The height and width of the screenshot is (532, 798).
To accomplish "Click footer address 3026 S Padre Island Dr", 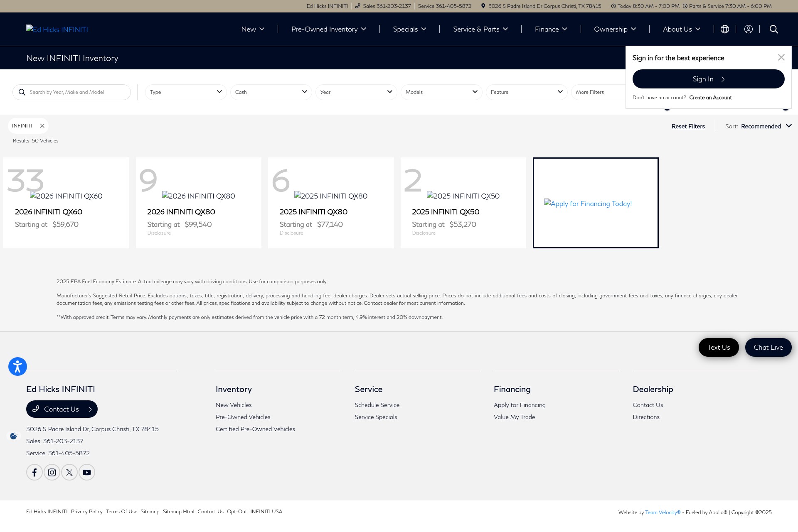I will point(92,429).
